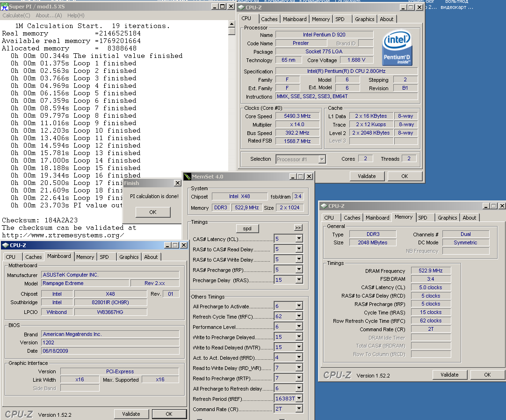This screenshot has height=420, width=506.
Task: Click the Super PI title bar icon
Action: [5, 7]
